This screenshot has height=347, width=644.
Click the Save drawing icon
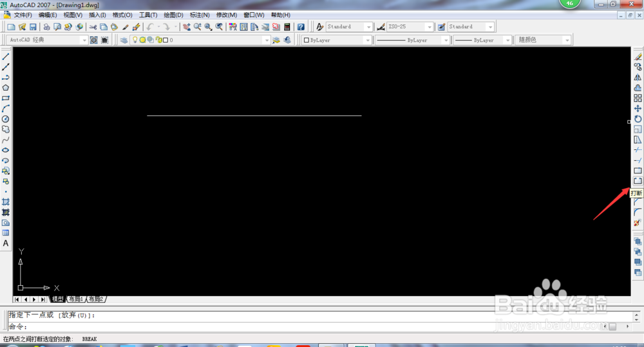33,26
